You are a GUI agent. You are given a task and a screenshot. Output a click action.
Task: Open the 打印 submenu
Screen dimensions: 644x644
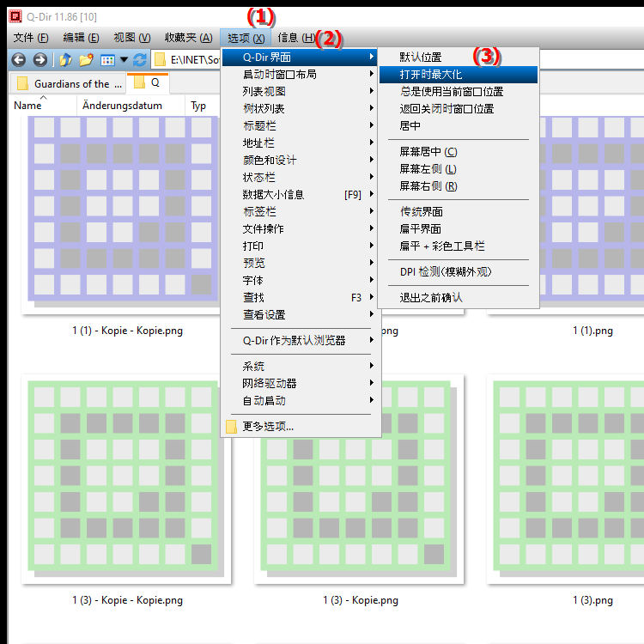301,246
